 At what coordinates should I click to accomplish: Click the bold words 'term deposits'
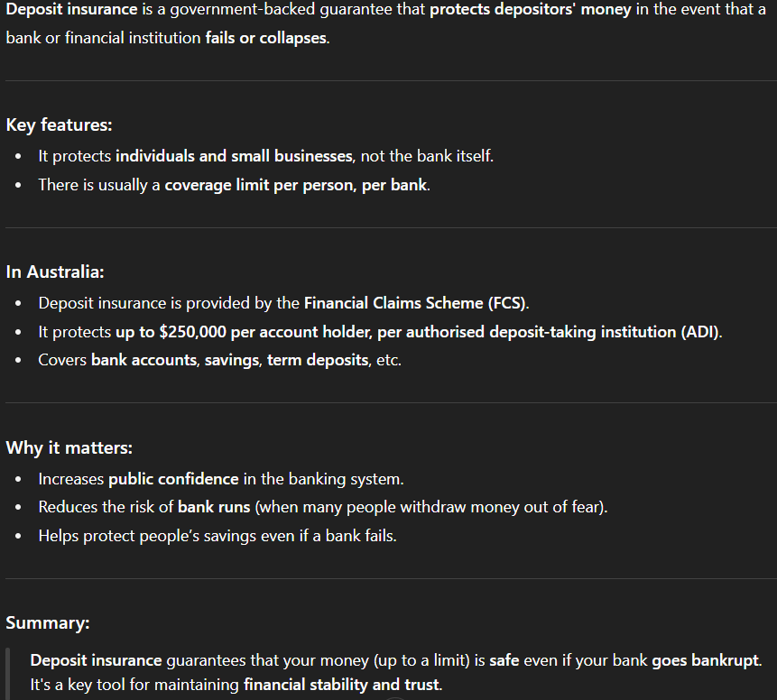318,360
